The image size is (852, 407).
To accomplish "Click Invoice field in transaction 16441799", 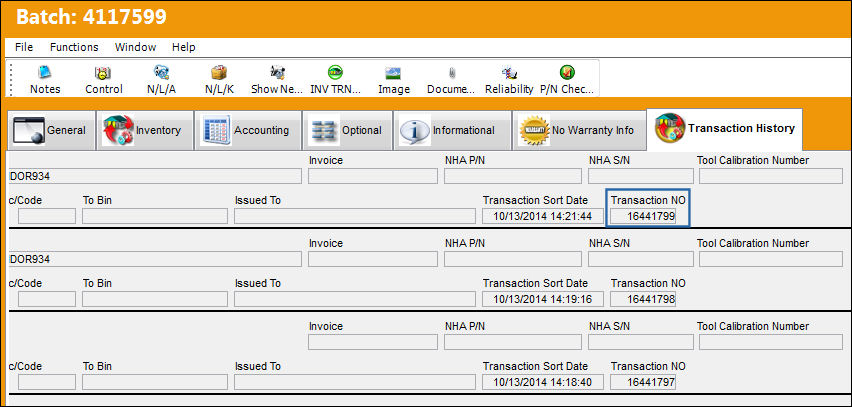I will 373,176.
